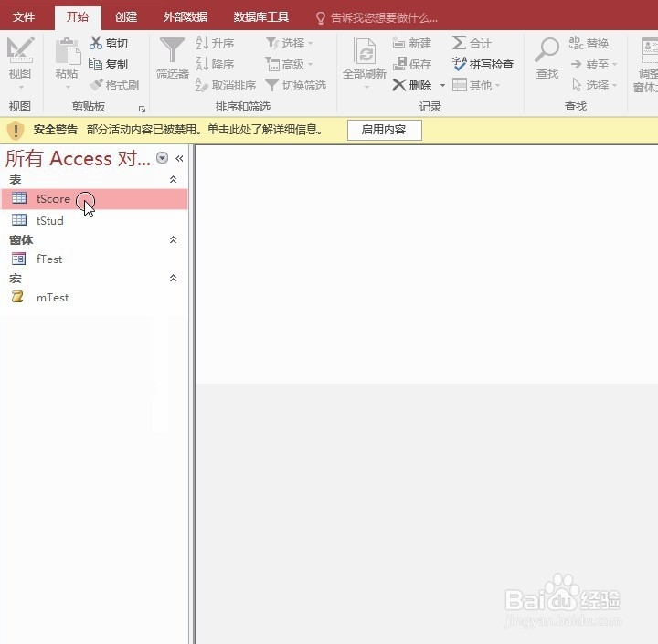Click Enable Content (启用内容) button

coord(385,130)
